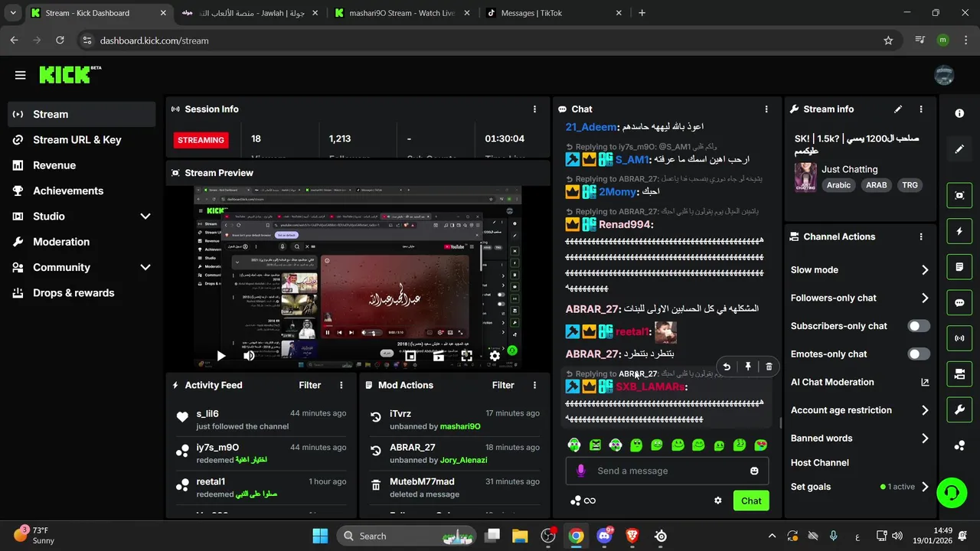Open the Chat panel three-dot menu
This screenshot has height=551, width=980.
766,109
